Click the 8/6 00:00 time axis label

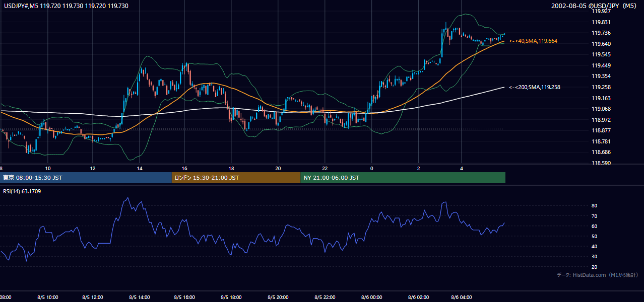coord(371,297)
